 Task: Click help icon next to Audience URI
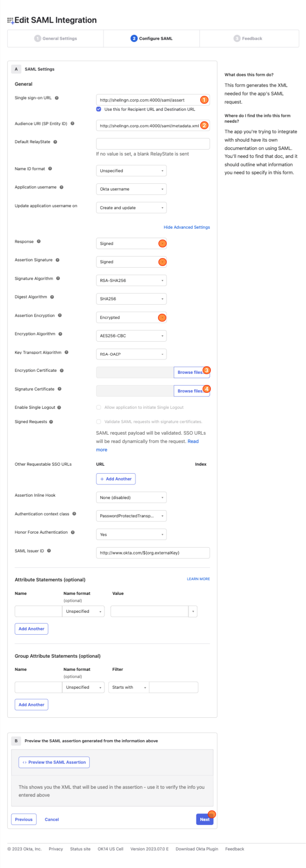click(72, 124)
